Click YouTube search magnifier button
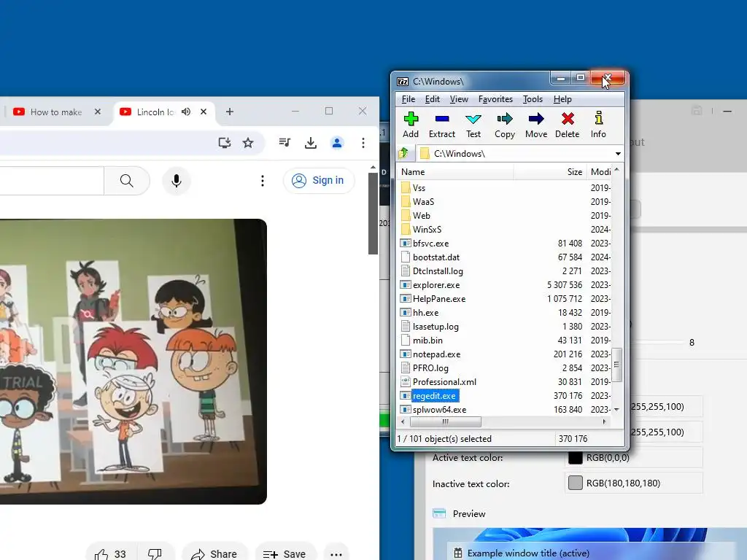The image size is (747, 560). [127, 181]
